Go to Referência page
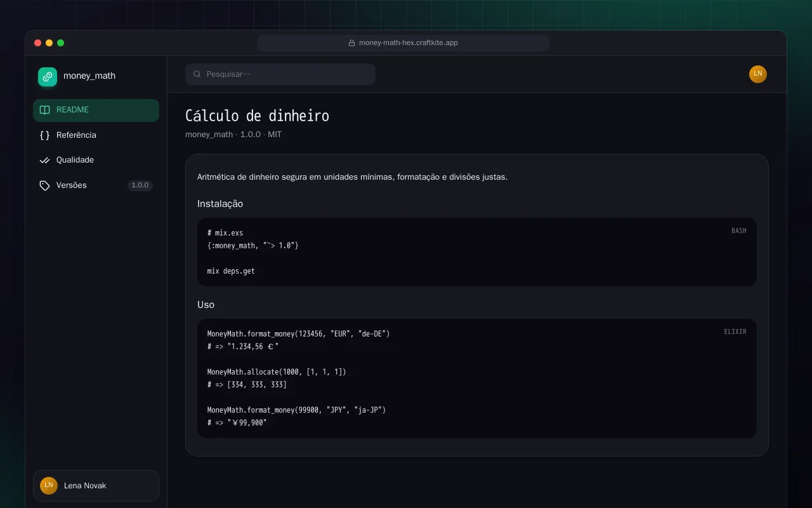812x508 pixels. pyautogui.click(x=96, y=135)
